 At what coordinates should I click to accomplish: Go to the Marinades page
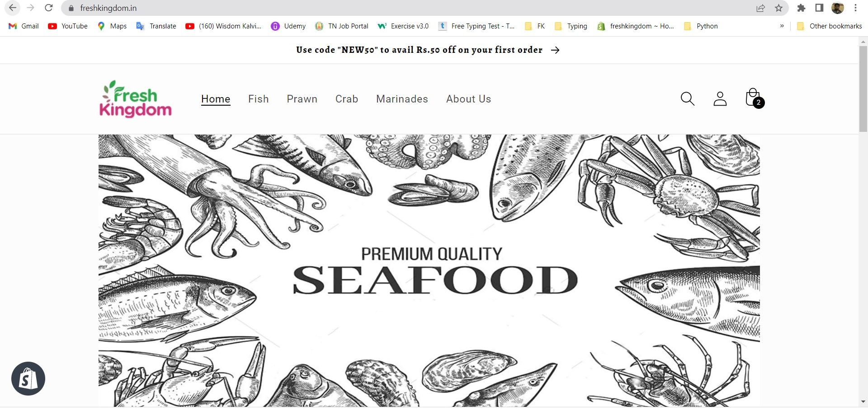402,99
